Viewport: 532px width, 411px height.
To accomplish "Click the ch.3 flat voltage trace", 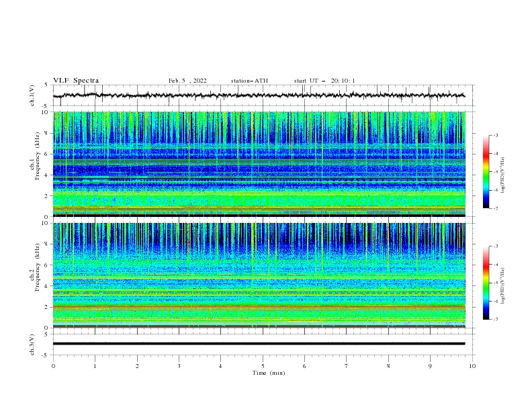I will coord(259,344).
